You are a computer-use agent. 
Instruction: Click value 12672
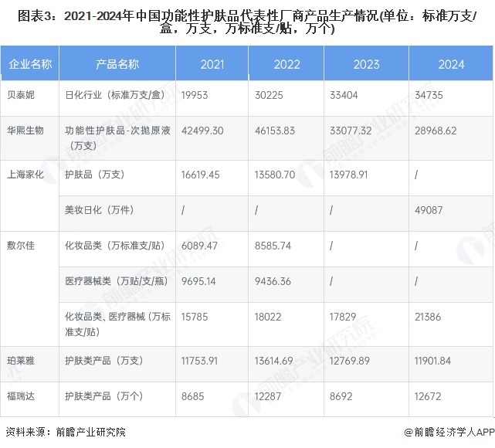tap(428, 396)
